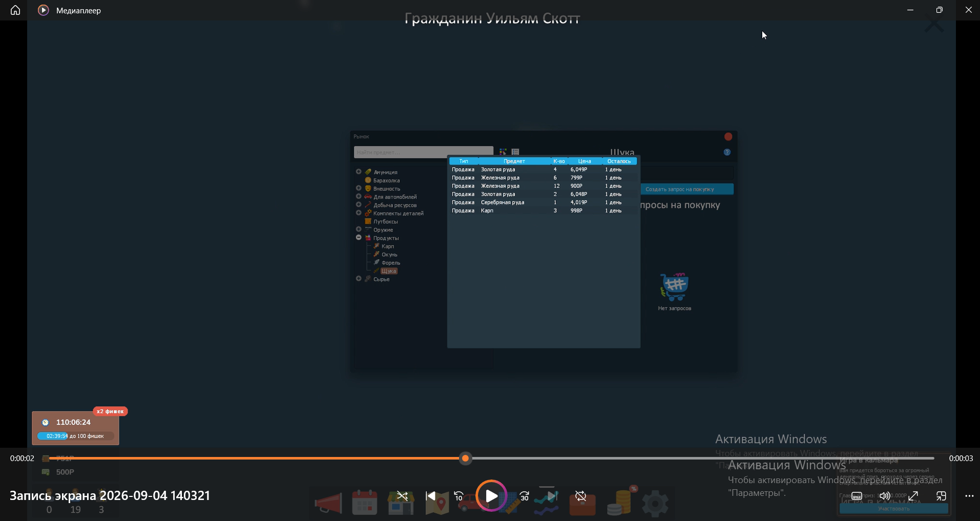Image resolution: width=980 pixels, height=521 pixels.
Task: Click the video seek slider thumb
Action: (x=465, y=459)
